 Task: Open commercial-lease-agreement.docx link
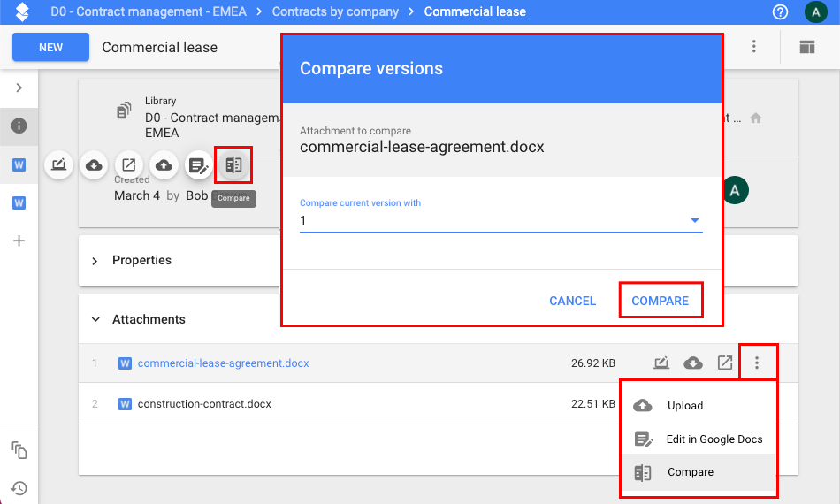click(223, 363)
